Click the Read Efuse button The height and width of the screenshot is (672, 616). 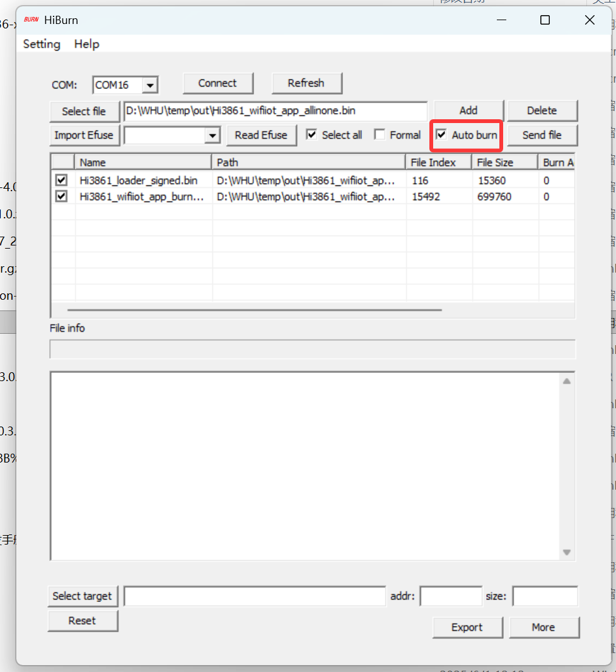pos(261,136)
